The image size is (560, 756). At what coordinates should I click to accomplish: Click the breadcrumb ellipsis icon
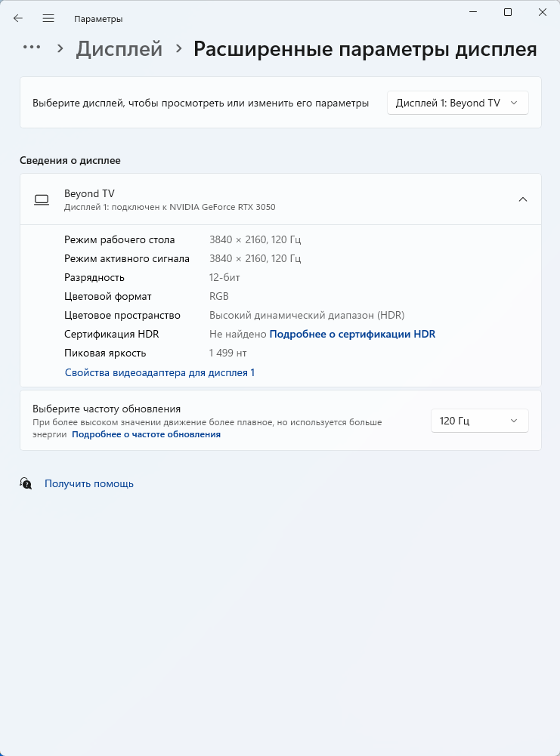pyautogui.click(x=32, y=48)
